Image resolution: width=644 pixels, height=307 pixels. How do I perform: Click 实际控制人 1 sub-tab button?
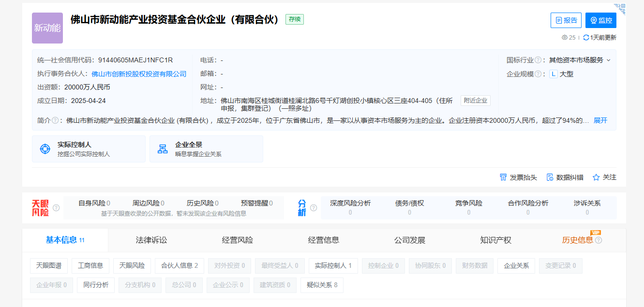tap(333, 265)
